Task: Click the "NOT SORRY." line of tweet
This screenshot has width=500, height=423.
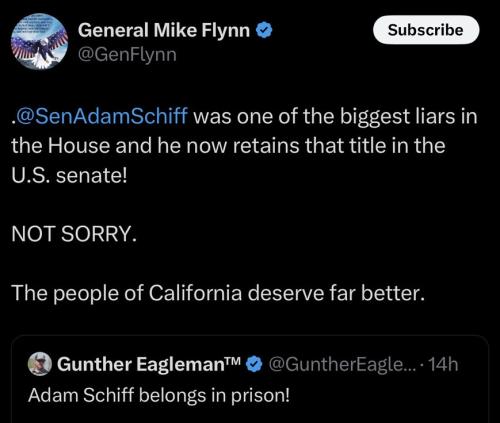Action: [74, 234]
